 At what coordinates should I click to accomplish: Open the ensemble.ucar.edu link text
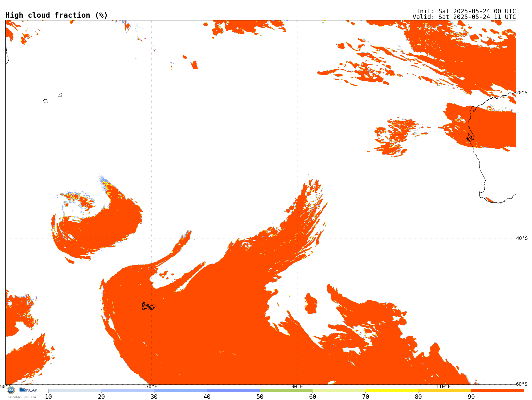coord(22,397)
